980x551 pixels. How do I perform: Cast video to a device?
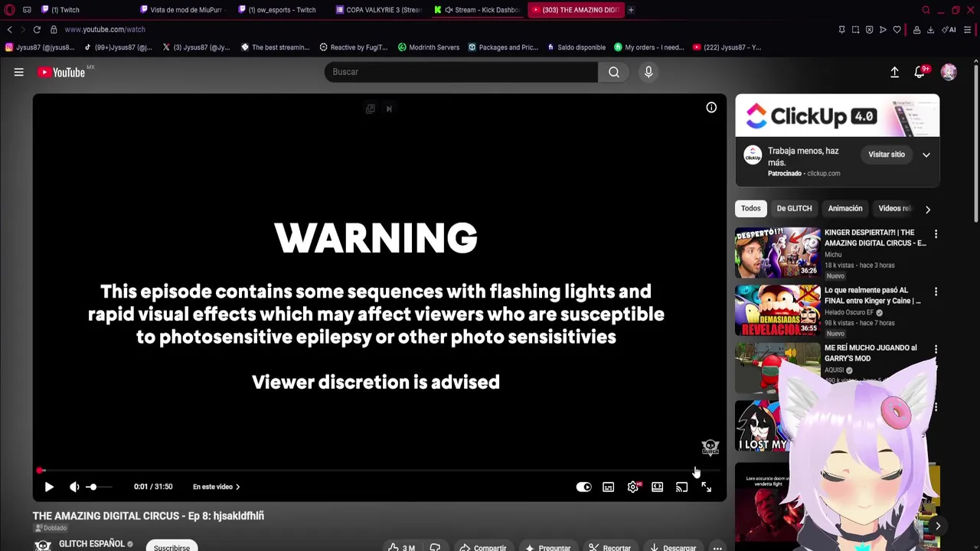click(681, 487)
